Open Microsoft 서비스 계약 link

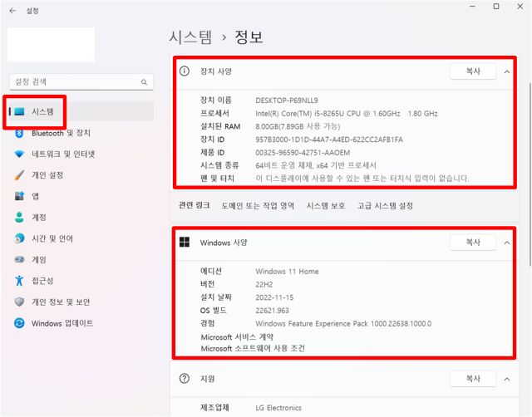click(237, 337)
